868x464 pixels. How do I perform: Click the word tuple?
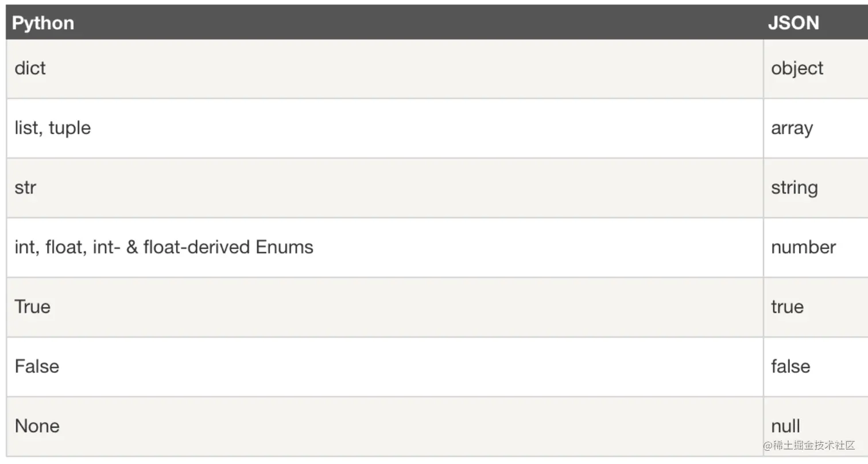click(69, 128)
